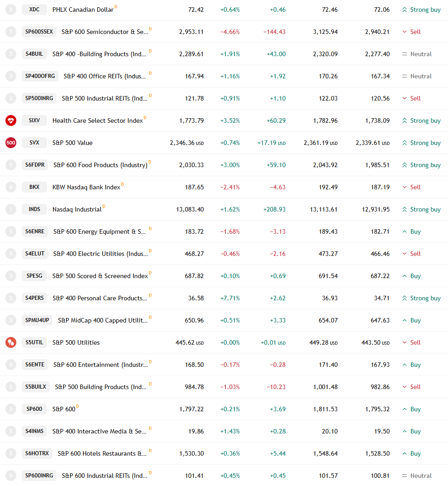Image resolution: width=448 pixels, height=486 pixels.
Task: Select the SPESG ticker badge
Action: (34, 276)
